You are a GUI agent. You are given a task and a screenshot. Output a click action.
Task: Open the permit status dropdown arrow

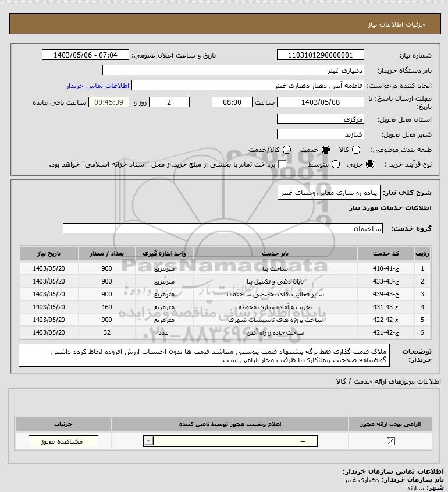pos(148,441)
